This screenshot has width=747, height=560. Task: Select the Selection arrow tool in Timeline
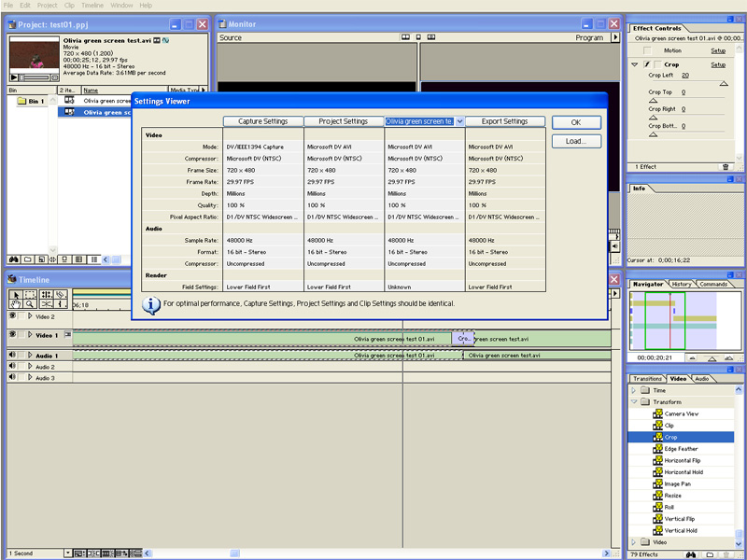point(16,294)
